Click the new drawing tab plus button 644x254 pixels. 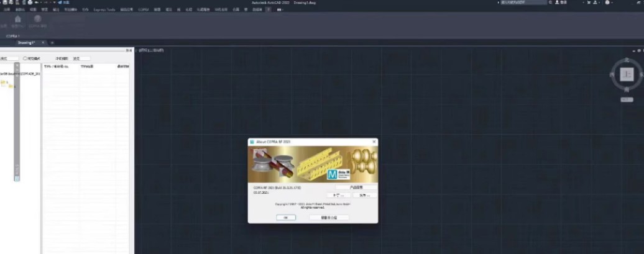pyautogui.click(x=52, y=43)
